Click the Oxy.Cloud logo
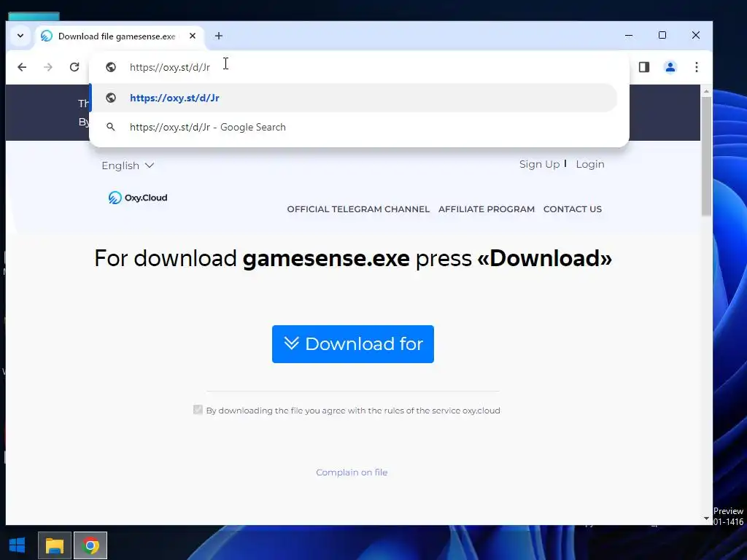This screenshot has height=560, width=747. (138, 198)
